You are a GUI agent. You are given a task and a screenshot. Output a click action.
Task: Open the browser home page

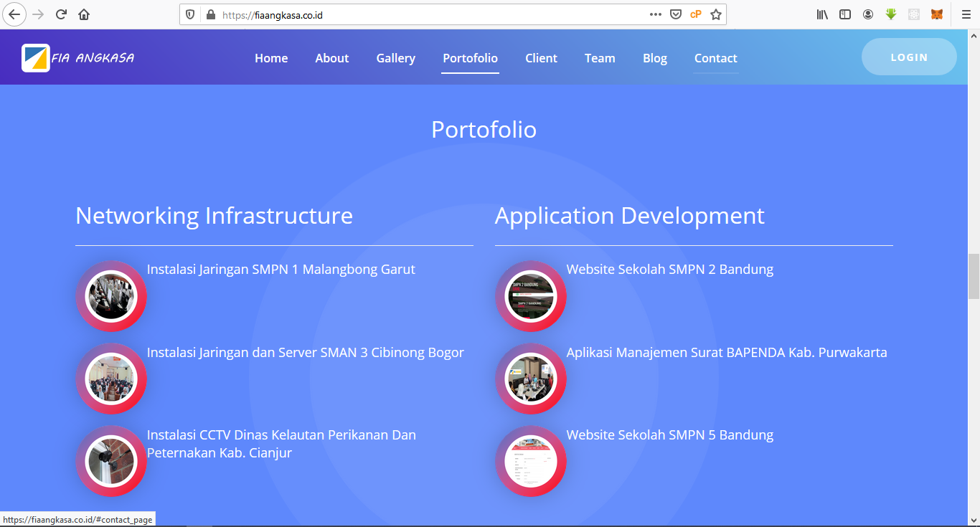pyautogui.click(x=84, y=14)
